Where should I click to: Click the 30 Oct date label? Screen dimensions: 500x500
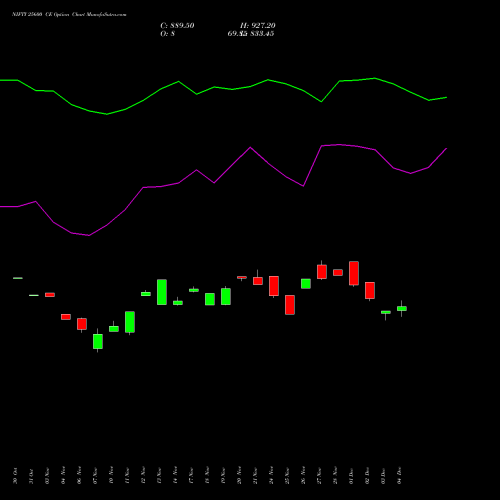point(15,476)
